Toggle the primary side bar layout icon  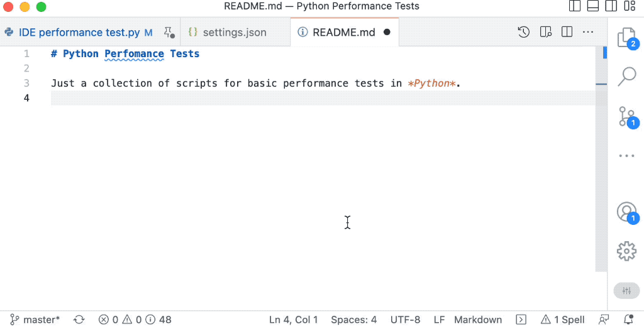(x=575, y=6)
